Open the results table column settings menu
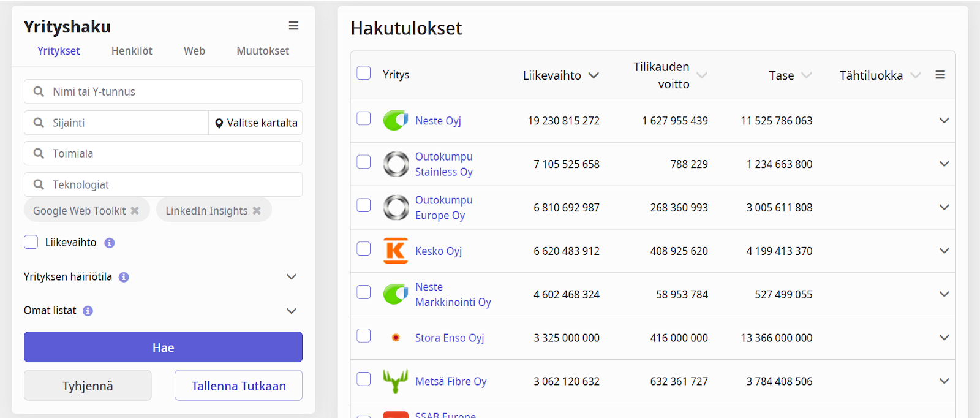The height and width of the screenshot is (418, 980). 940,75
